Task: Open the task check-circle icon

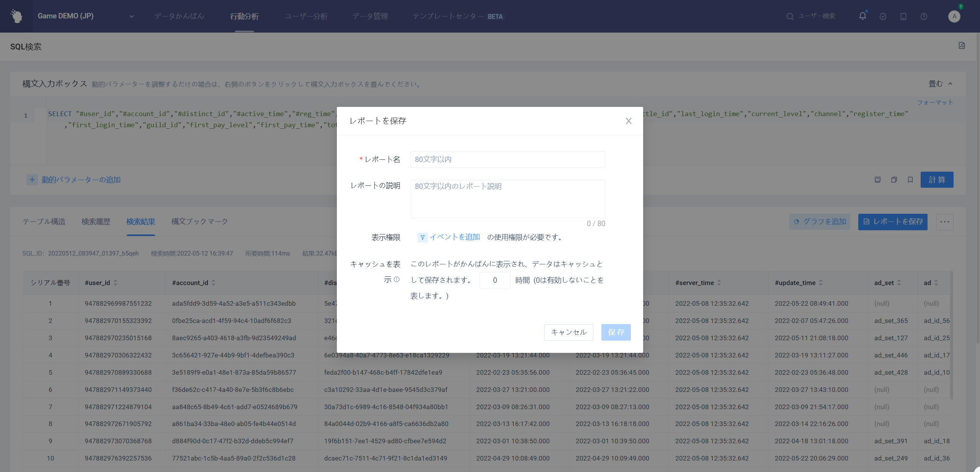Action: [x=883, y=16]
